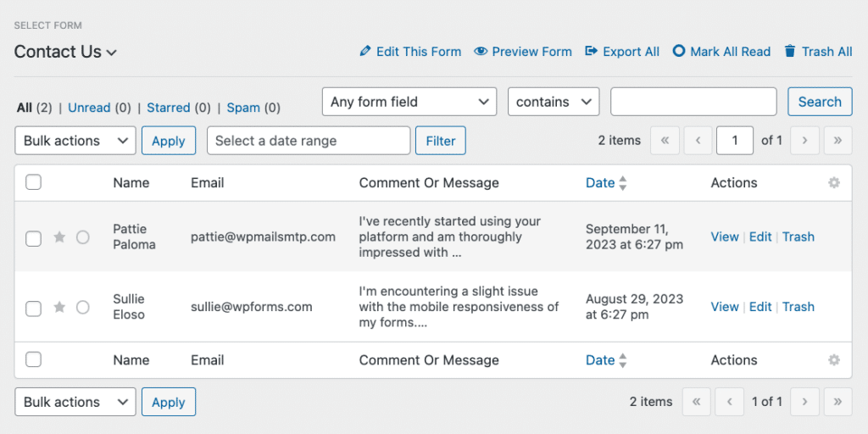This screenshot has height=434, width=868.
Task: Click the Export All link
Action: pos(622,52)
